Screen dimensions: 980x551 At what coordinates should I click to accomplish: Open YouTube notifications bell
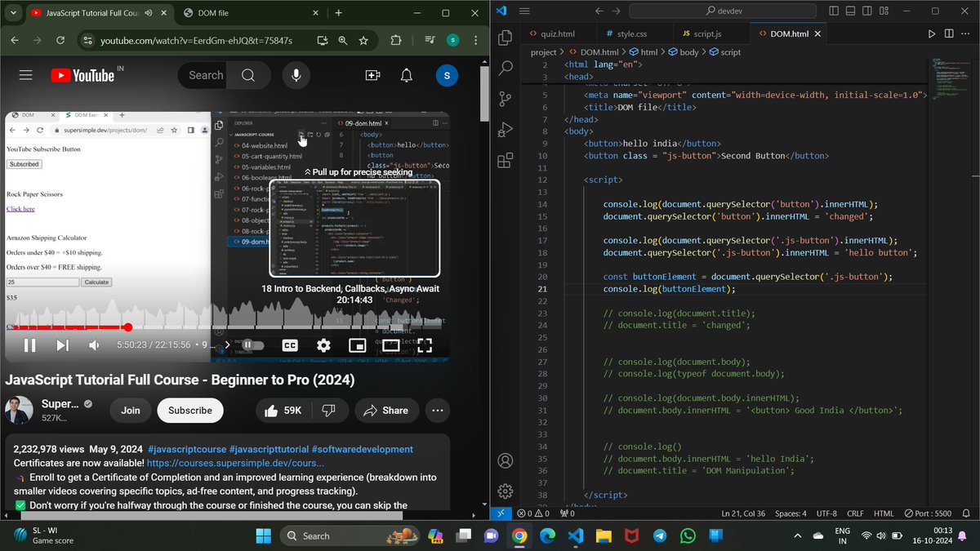point(406,75)
